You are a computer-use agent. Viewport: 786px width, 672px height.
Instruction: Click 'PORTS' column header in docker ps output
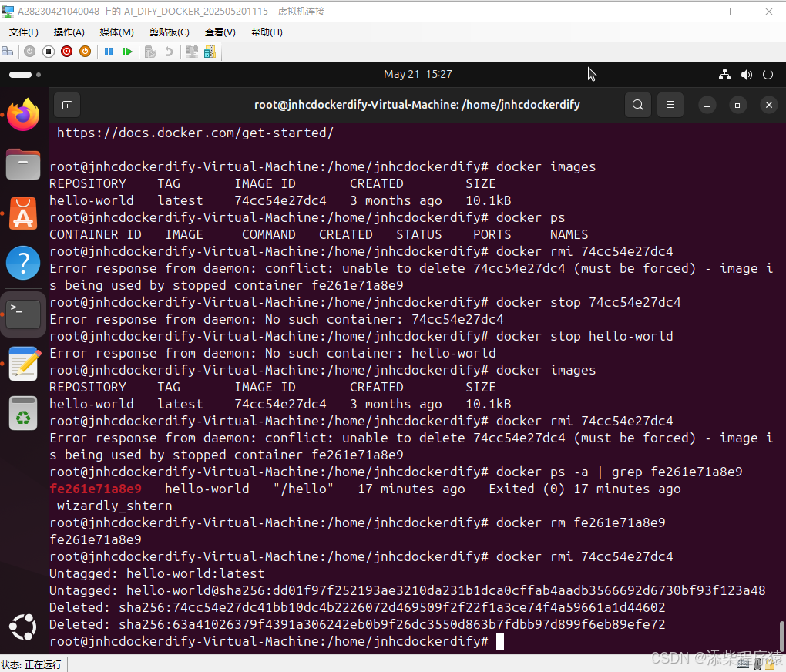pos(492,235)
